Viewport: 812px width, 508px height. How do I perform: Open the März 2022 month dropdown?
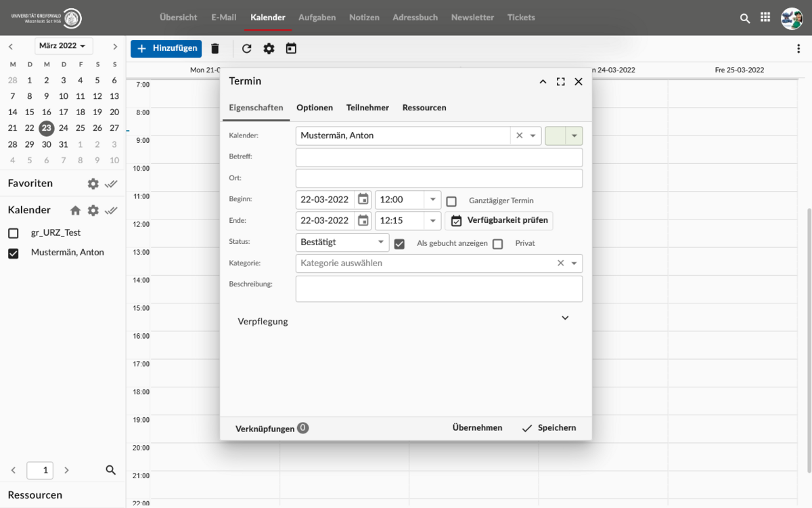[64, 46]
